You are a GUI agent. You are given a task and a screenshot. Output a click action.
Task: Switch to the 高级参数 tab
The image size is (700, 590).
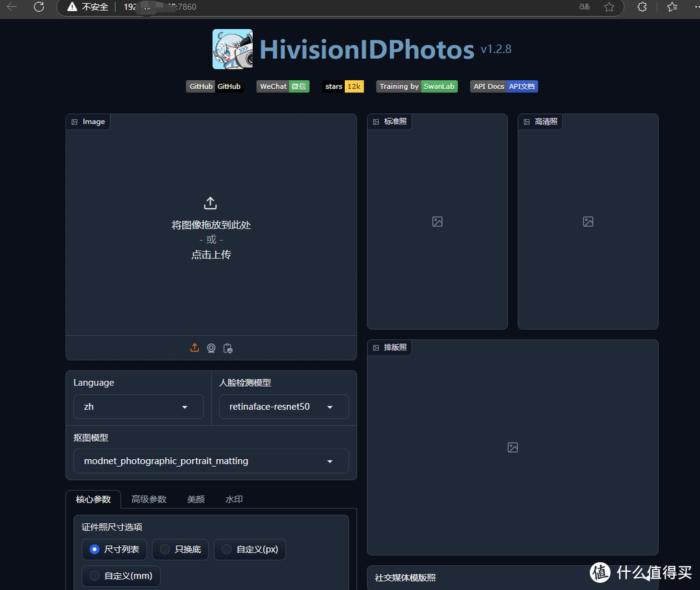(148, 499)
